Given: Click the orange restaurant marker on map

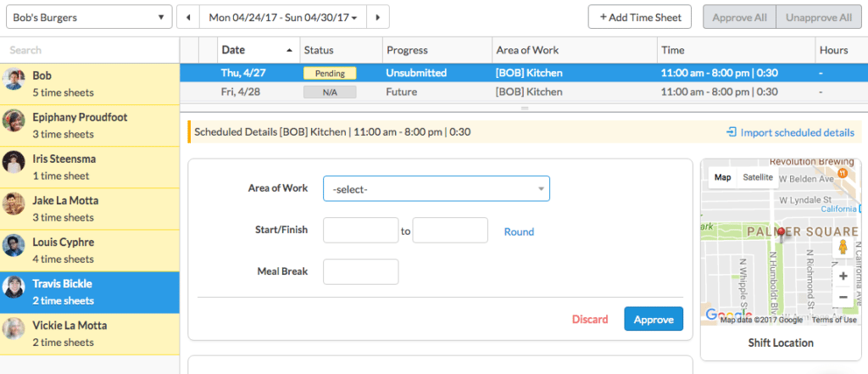Looking at the screenshot, I should click(x=843, y=173).
